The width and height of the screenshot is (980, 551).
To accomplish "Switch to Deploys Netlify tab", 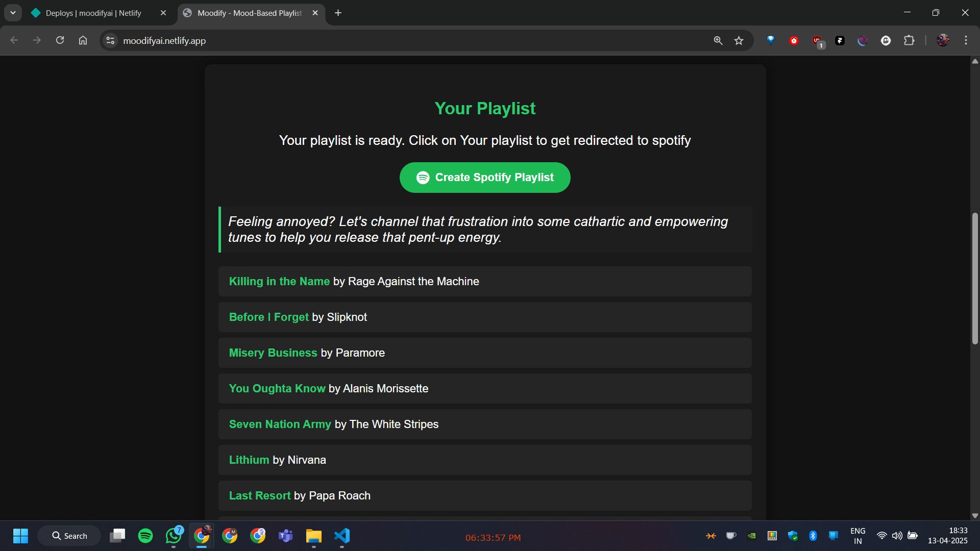I will click(93, 13).
